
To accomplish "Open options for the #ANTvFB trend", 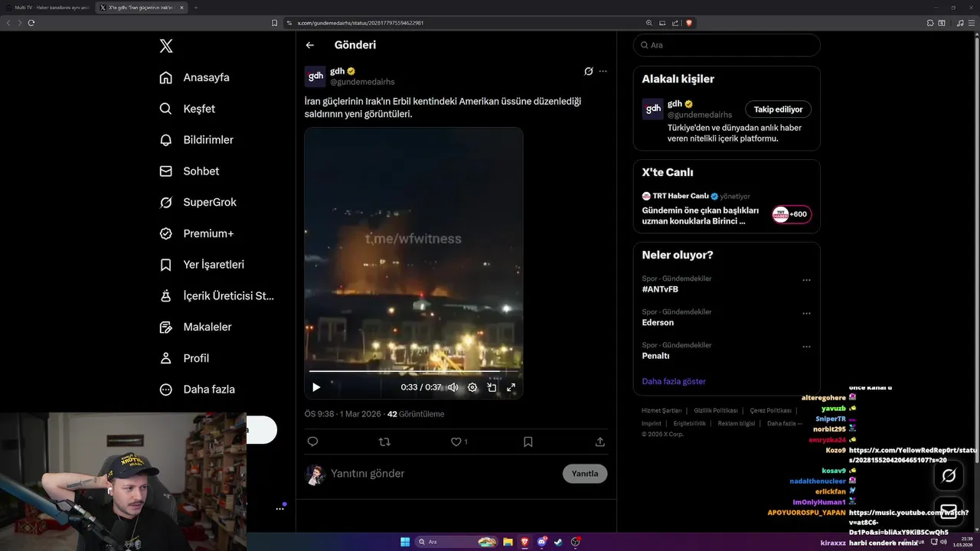I will tap(806, 280).
